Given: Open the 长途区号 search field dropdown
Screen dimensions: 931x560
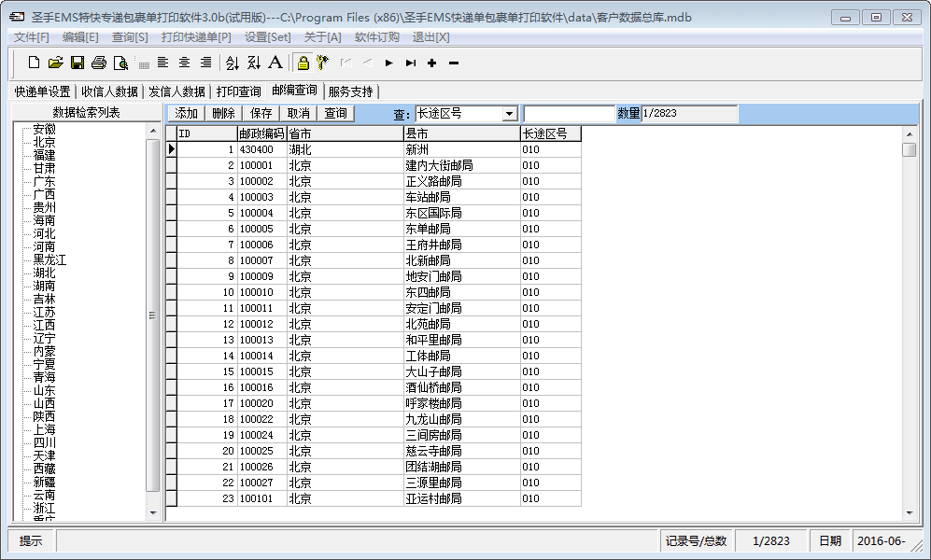Looking at the screenshot, I should [510, 113].
